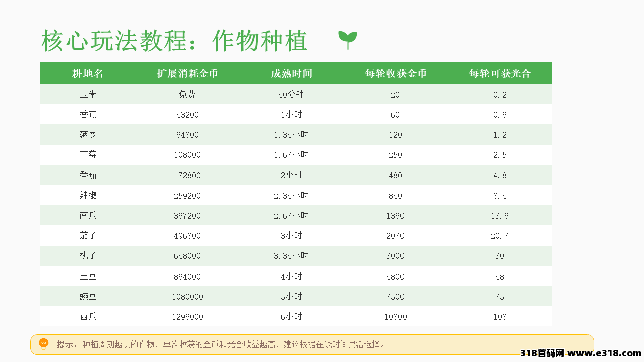Select the 每轮收获金币 column header
644x362 pixels.
tap(395, 73)
